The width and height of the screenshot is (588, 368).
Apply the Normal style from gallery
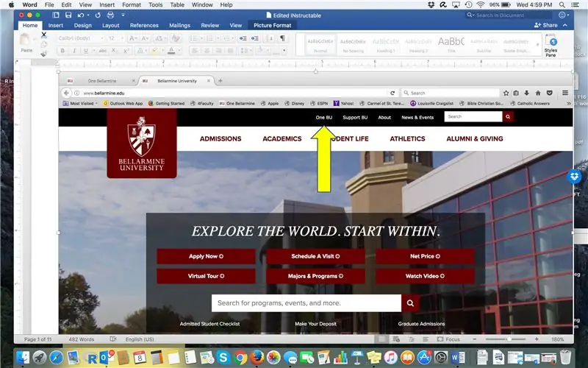coord(320,45)
